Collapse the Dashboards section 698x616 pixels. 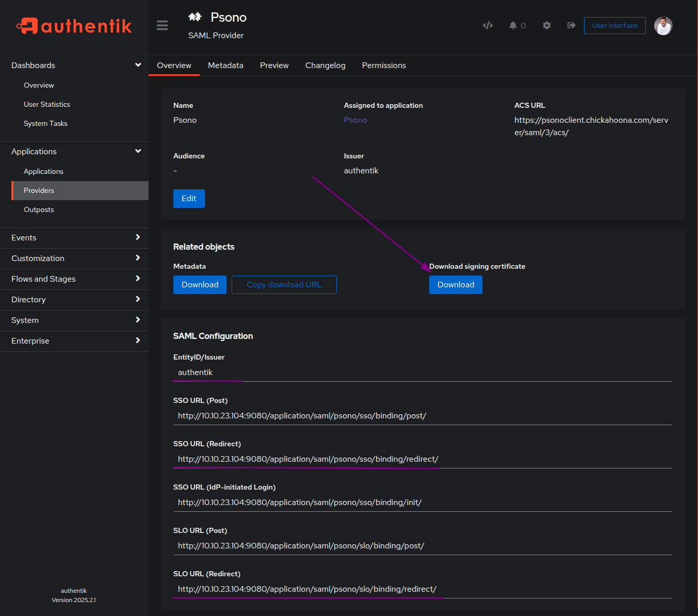pos(74,66)
